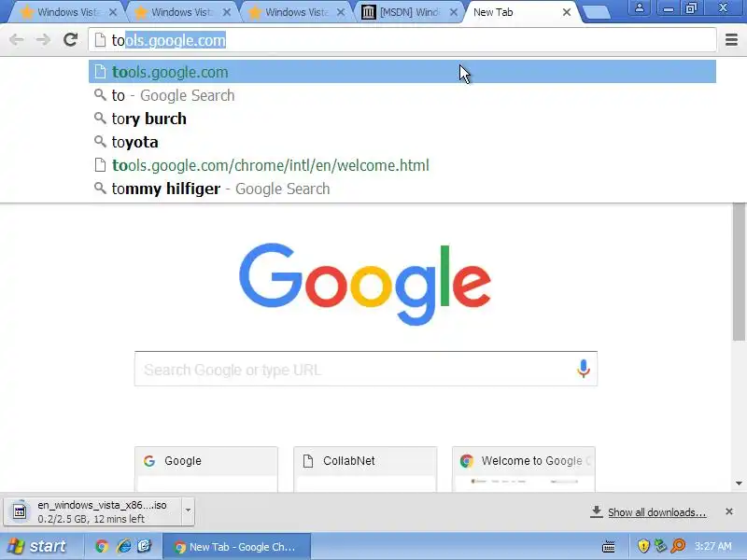Open the Welcome to Google Chrome tile
747x560 pixels.
pyautogui.click(x=524, y=469)
